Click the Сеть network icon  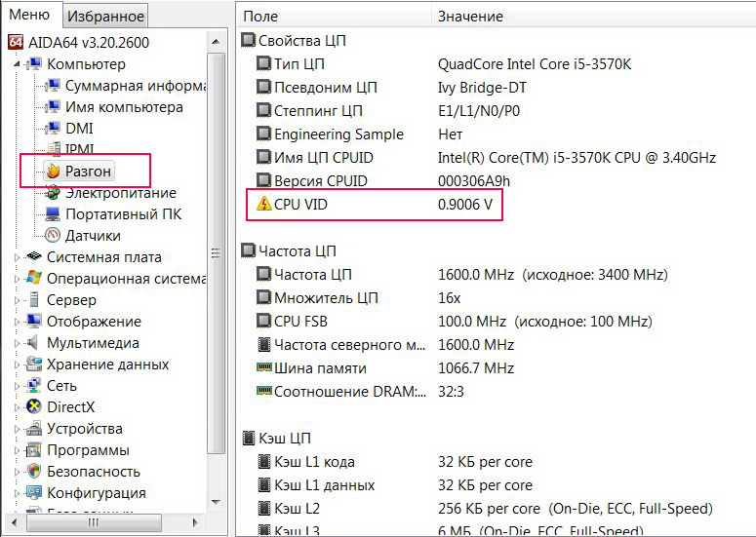[x=34, y=385]
